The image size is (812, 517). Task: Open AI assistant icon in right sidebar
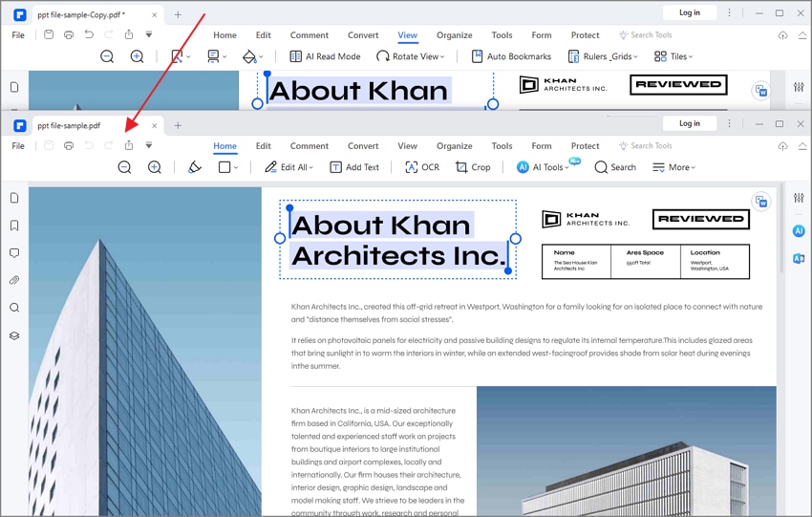799,231
